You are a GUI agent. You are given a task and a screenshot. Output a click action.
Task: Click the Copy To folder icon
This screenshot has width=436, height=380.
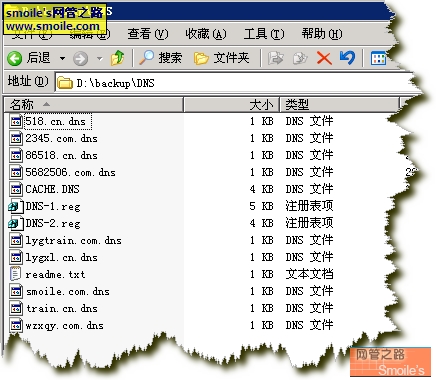(300, 58)
